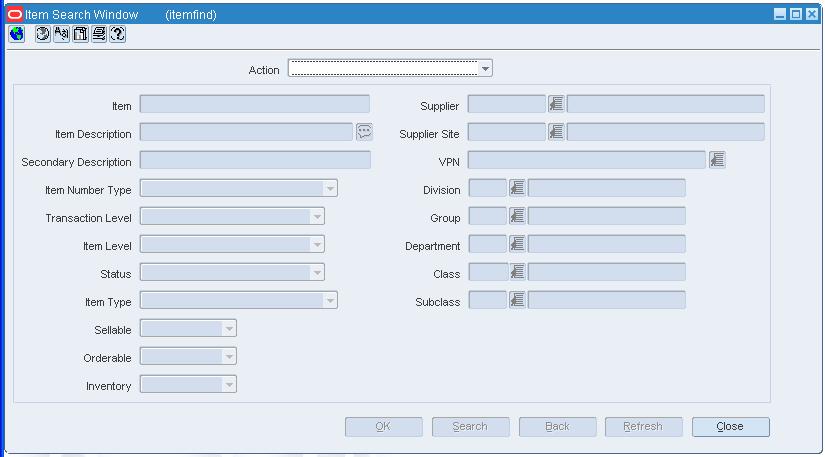Click into the Item input field
The width and height of the screenshot is (825, 457).
click(x=255, y=104)
